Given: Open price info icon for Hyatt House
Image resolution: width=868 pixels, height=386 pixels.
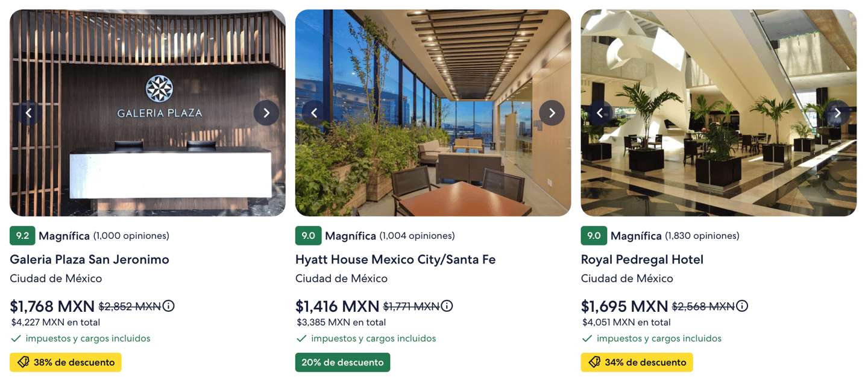Looking at the screenshot, I should coord(447,306).
